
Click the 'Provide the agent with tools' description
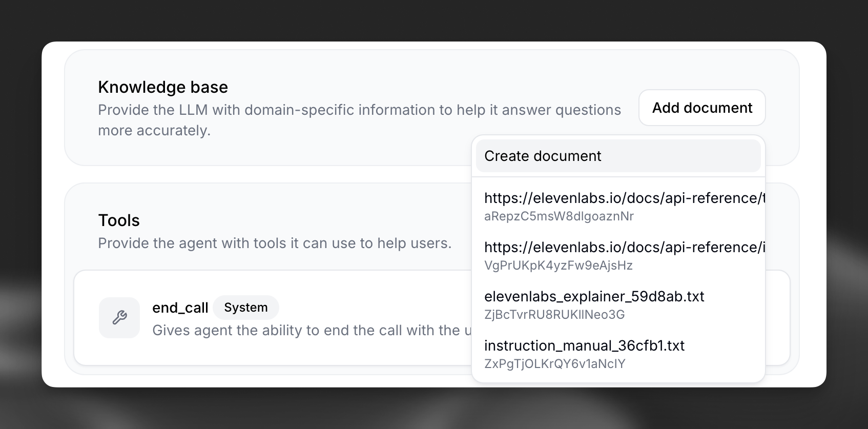pyautogui.click(x=275, y=243)
